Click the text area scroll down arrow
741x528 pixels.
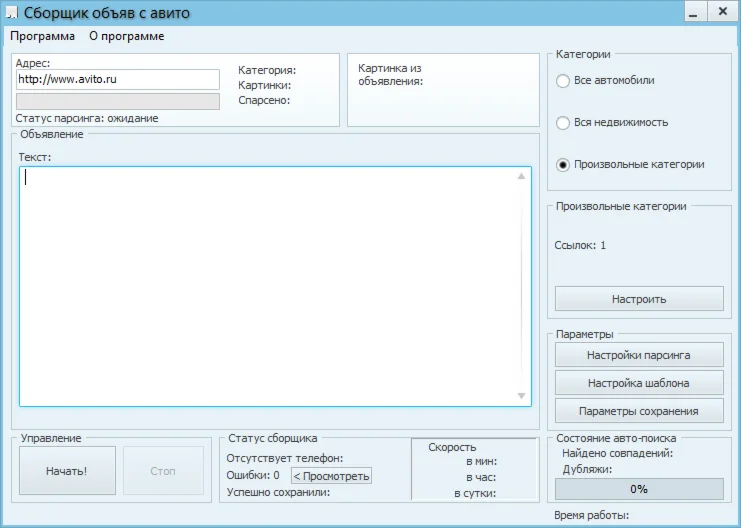(x=522, y=396)
